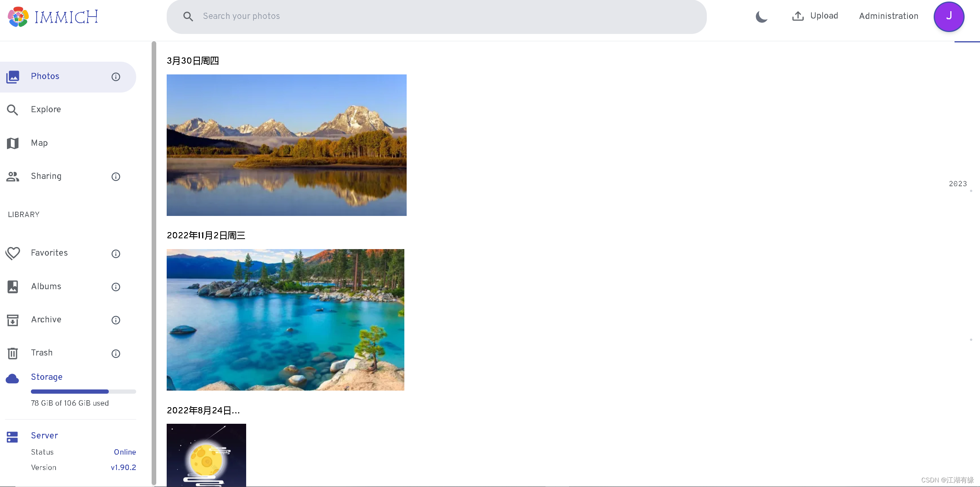Click the Server status icon

(12, 437)
